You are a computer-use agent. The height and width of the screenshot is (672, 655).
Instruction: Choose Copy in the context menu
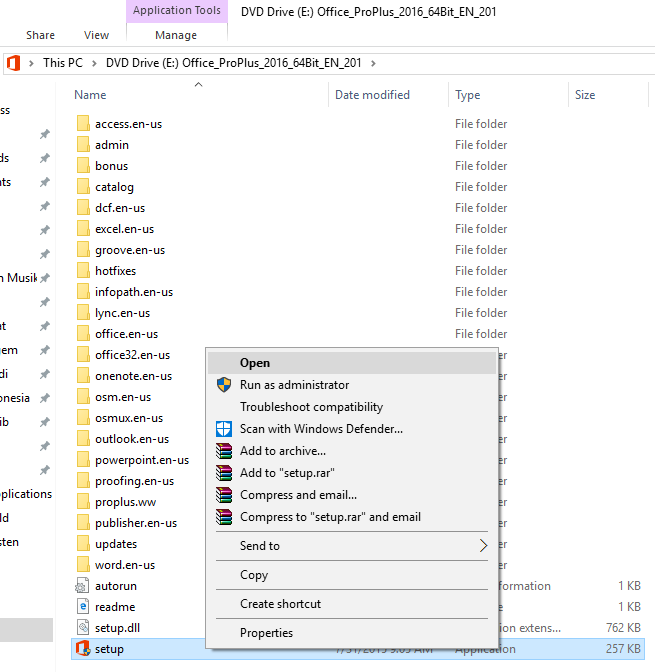click(x=352, y=575)
